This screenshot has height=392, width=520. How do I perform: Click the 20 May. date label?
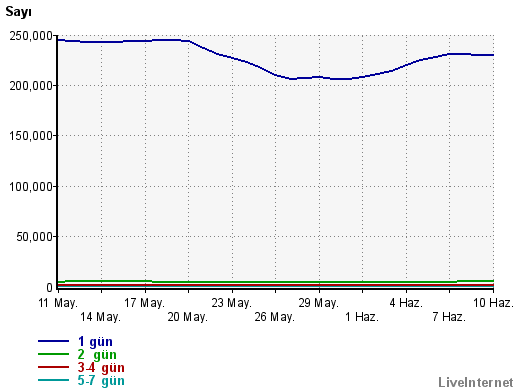click(188, 317)
